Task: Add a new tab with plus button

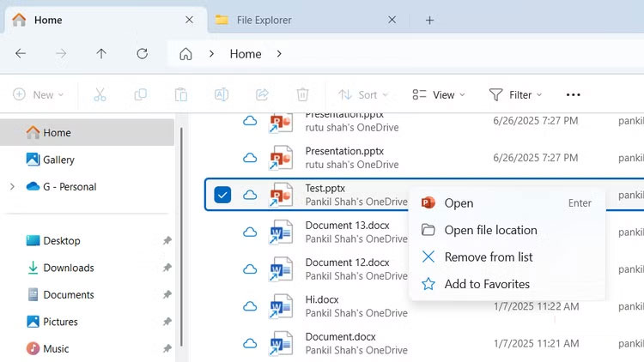Action: coord(430,20)
